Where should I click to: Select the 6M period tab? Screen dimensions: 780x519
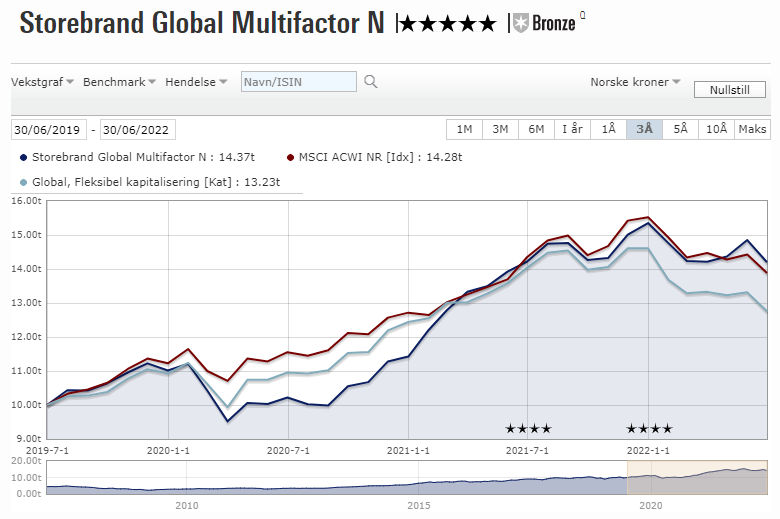point(536,129)
